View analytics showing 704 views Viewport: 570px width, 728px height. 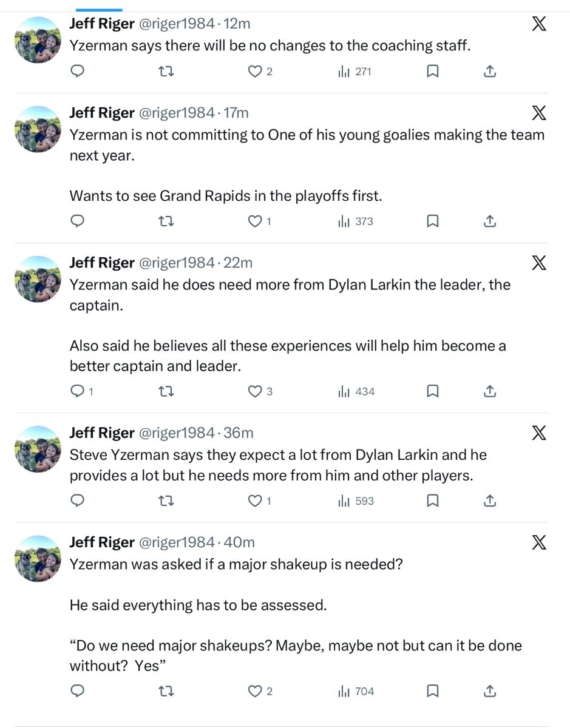point(356,691)
